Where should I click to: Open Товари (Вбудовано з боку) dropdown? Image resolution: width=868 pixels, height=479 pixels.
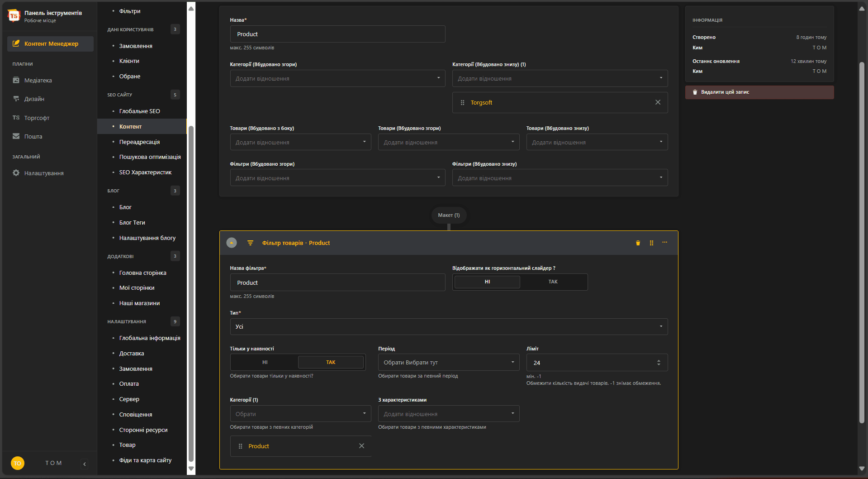click(300, 142)
